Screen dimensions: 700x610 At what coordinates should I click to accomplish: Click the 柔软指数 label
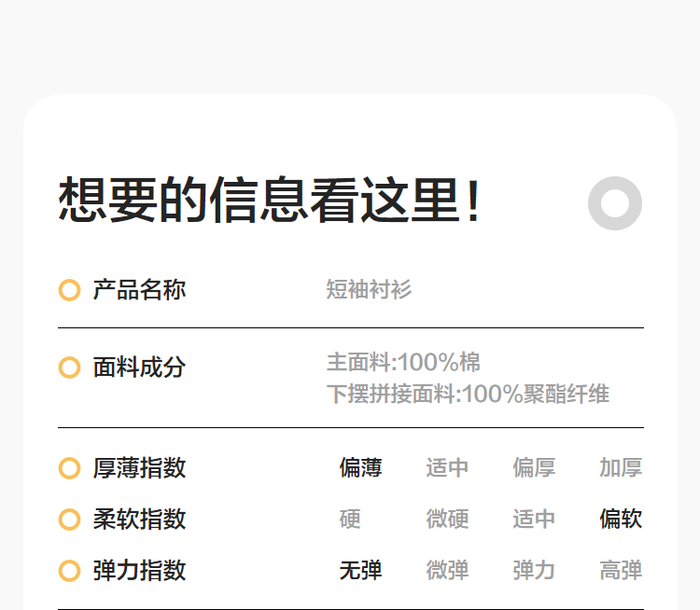(139, 520)
